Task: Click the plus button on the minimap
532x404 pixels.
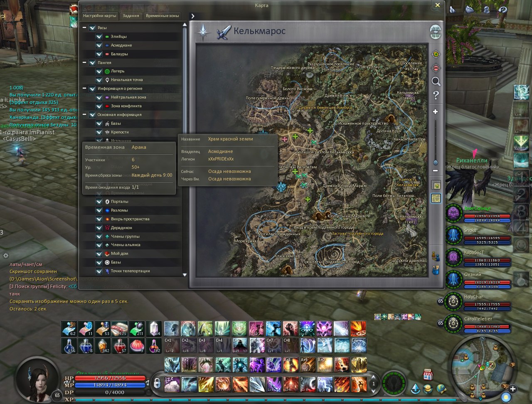Action: [513, 389]
